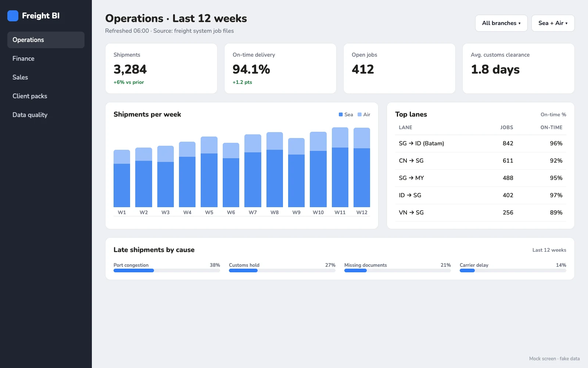Navigate to Data quality

(x=46, y=115)
